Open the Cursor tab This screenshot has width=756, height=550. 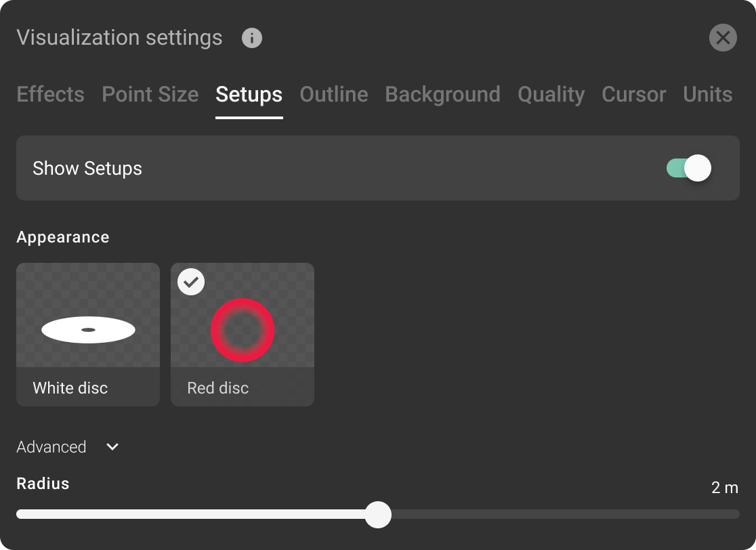(633, 94)
